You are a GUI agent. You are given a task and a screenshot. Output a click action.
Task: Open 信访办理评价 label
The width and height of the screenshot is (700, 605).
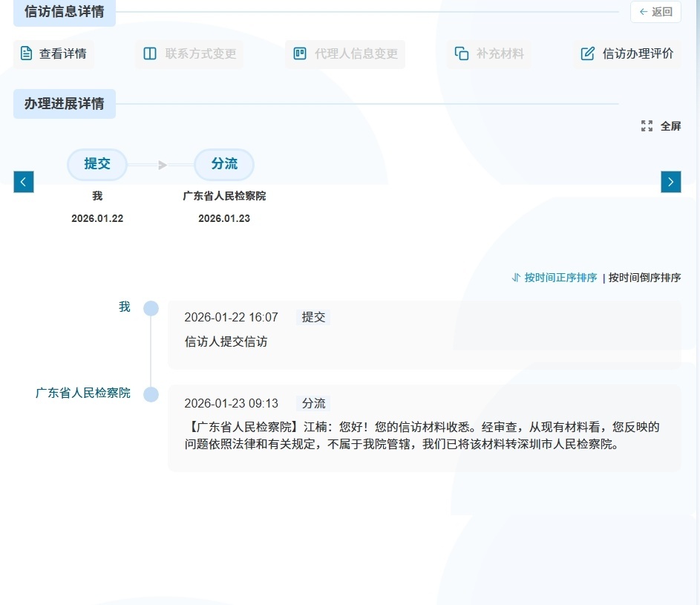638,53
